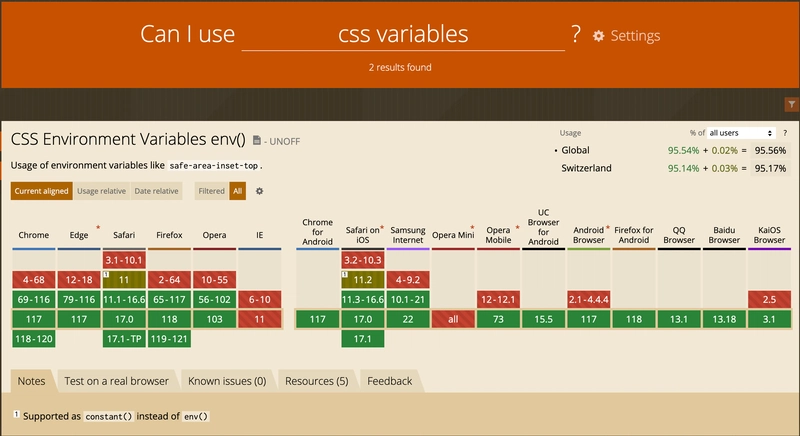
Task: Click UC Browser for Android header
Action: click(543, 227)
